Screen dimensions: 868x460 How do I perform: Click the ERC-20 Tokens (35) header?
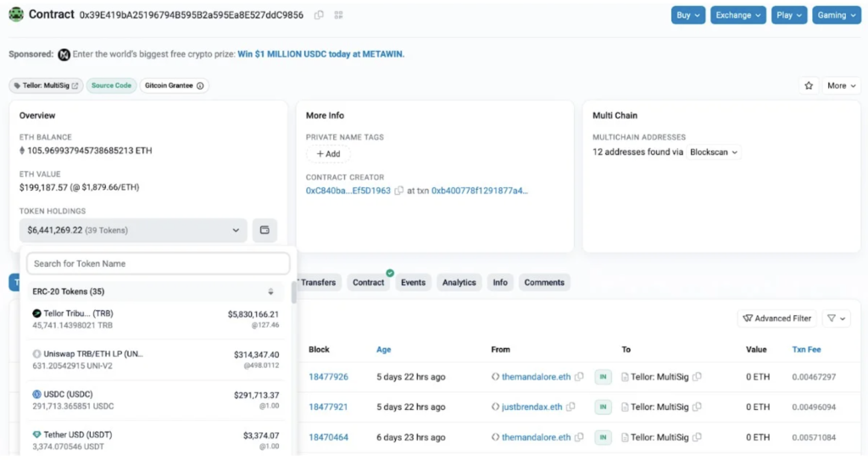click(156, 291)
